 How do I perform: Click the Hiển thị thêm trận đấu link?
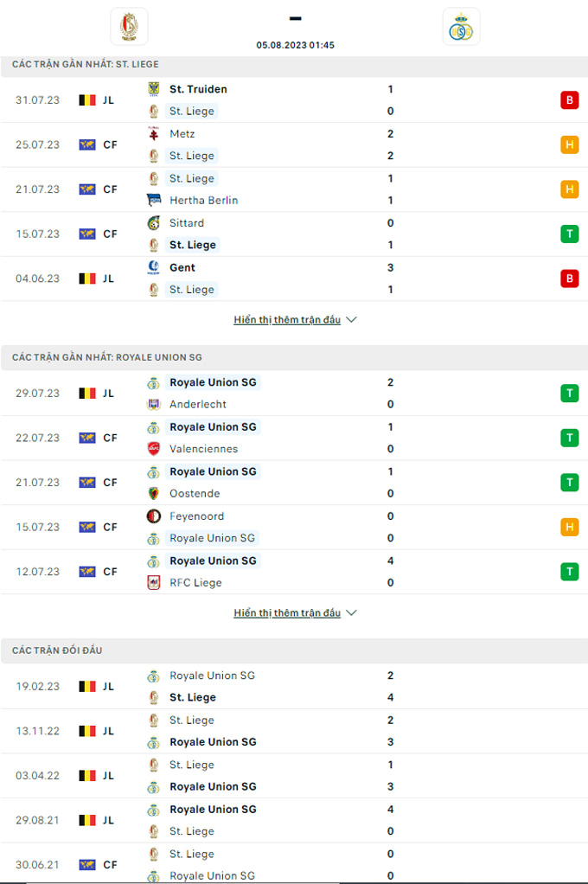coord(287,319)
